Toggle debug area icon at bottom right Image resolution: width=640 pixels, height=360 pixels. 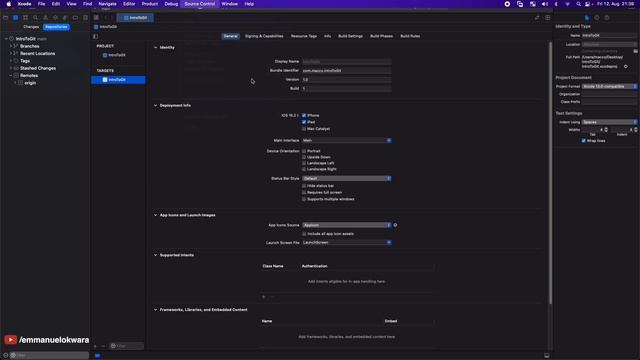[547, 356]
